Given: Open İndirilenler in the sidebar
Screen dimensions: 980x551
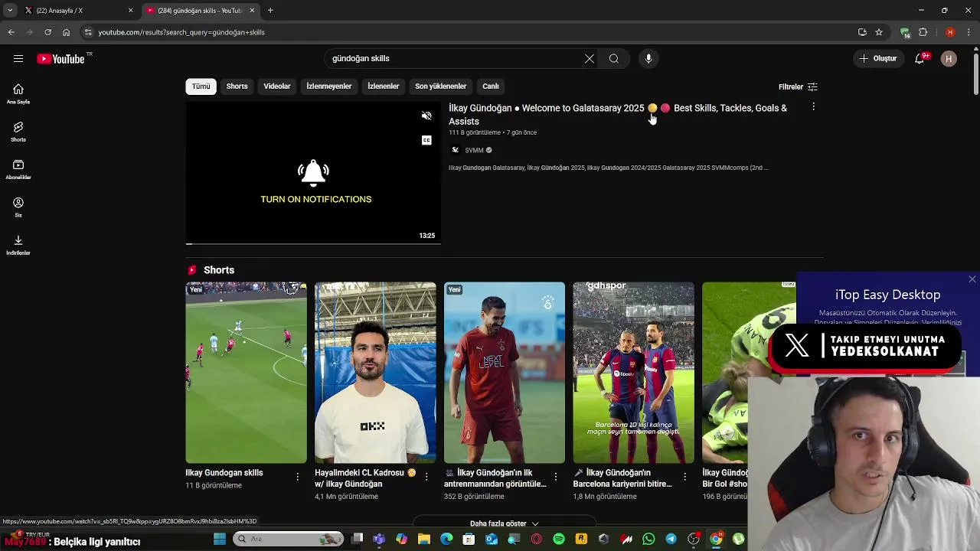Looking at the screenshot, I should pyautogui.click(x=18, y=245).
